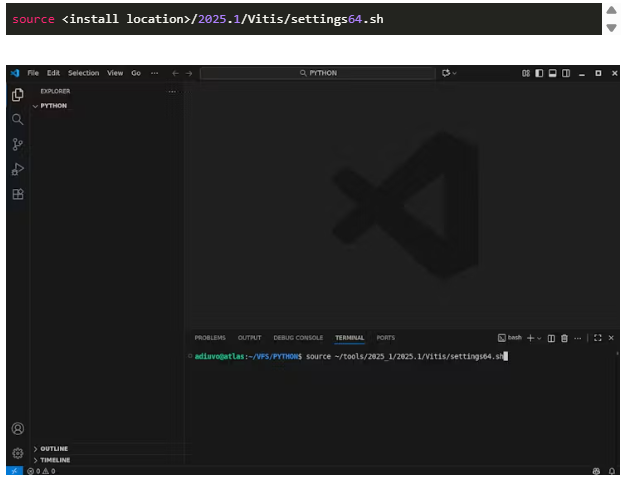
Task: Open the Extensions view
Action: coord(17,194)
